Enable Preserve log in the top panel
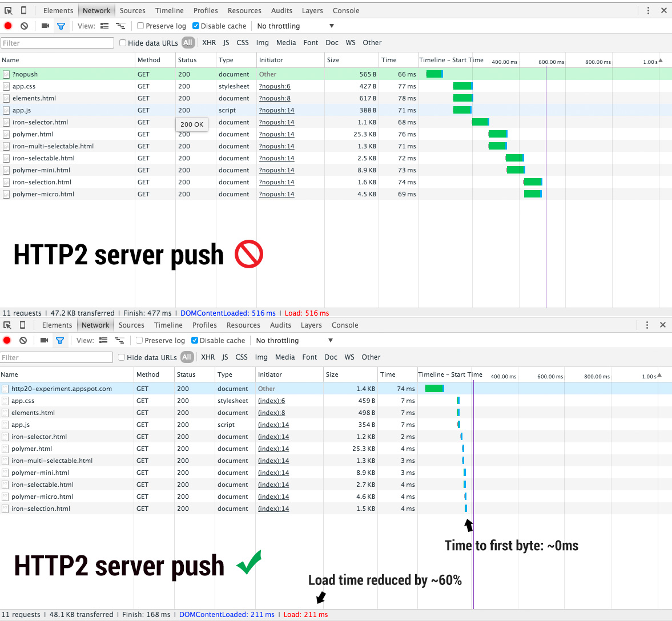The width and height of the screenshot is (672, 621). (140, 26)
